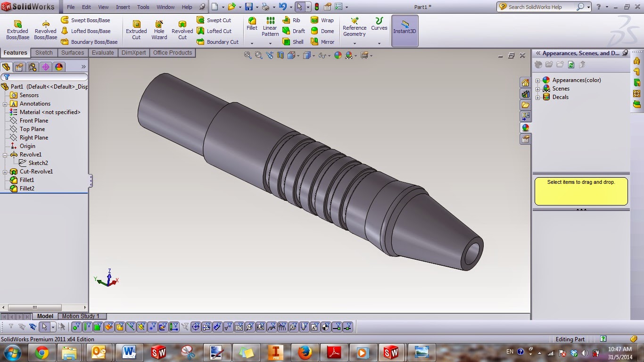Expand the Decals folder
Screen dimensions: 644x362
coord(538,97)
